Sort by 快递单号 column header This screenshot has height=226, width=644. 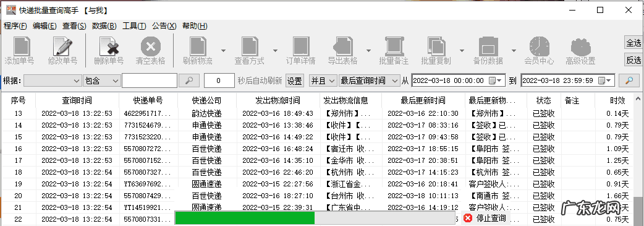pyautogui.click(x=148, y=100)
